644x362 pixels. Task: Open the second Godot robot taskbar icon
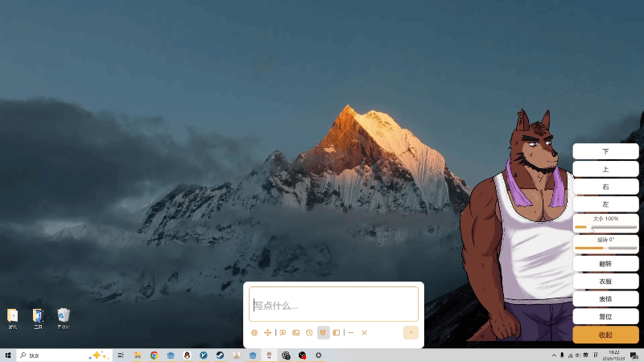click(x=253, y=356)
